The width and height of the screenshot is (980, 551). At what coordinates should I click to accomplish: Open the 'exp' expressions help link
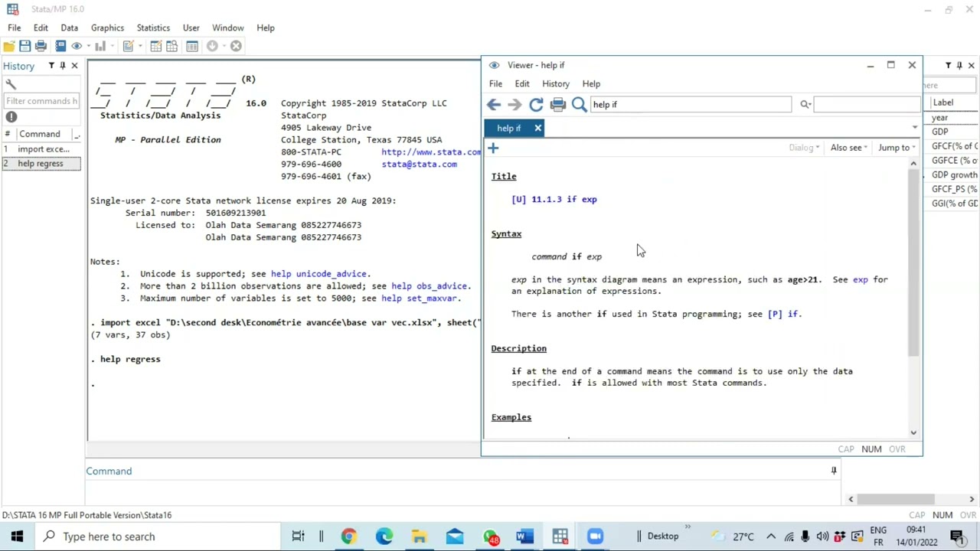pos(861,279)
